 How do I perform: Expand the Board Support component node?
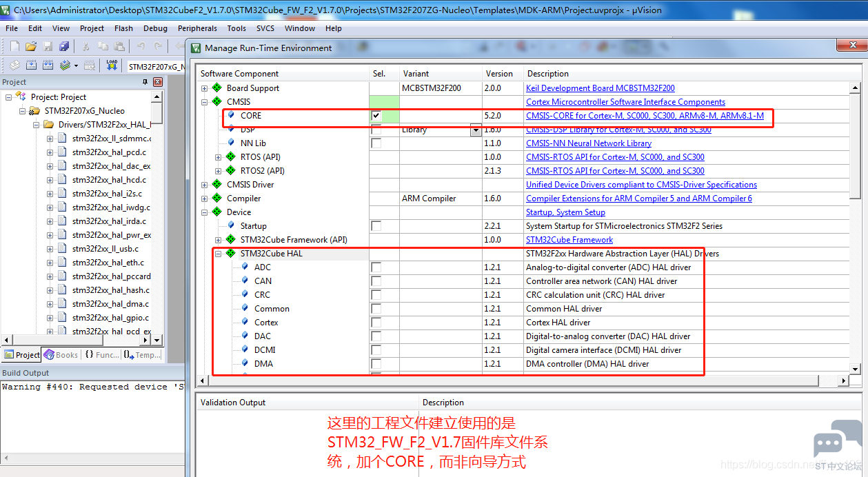coord(204,88)
